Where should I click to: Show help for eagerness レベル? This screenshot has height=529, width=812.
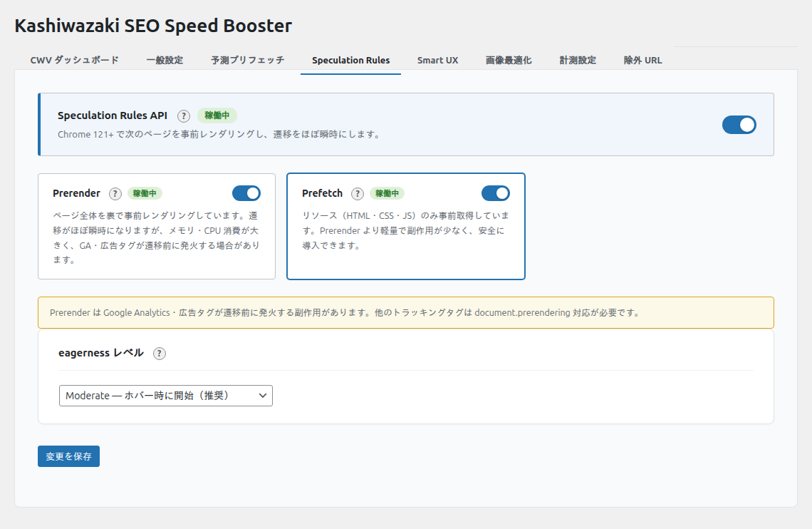160,354
